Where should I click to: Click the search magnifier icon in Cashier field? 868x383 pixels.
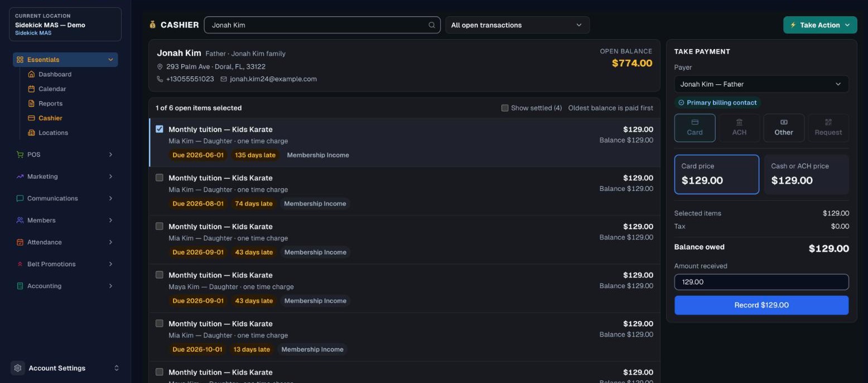click(x=432, y=25)
